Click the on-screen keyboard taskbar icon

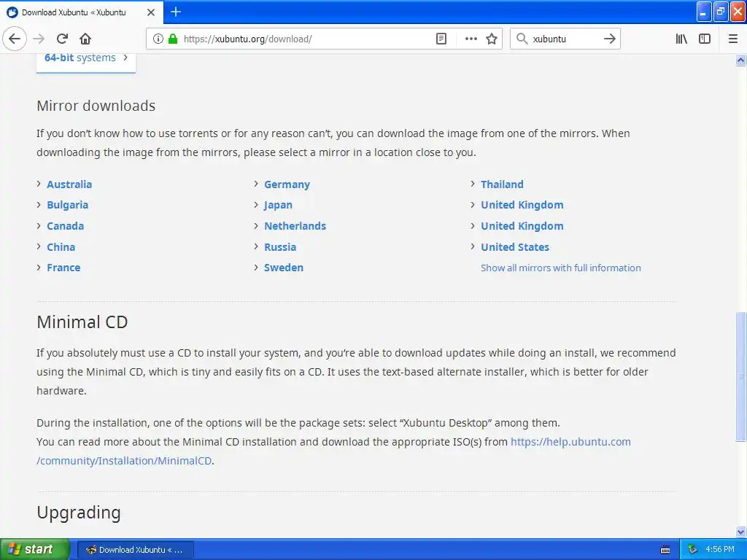pyautogui.click(x=665, y=550)
